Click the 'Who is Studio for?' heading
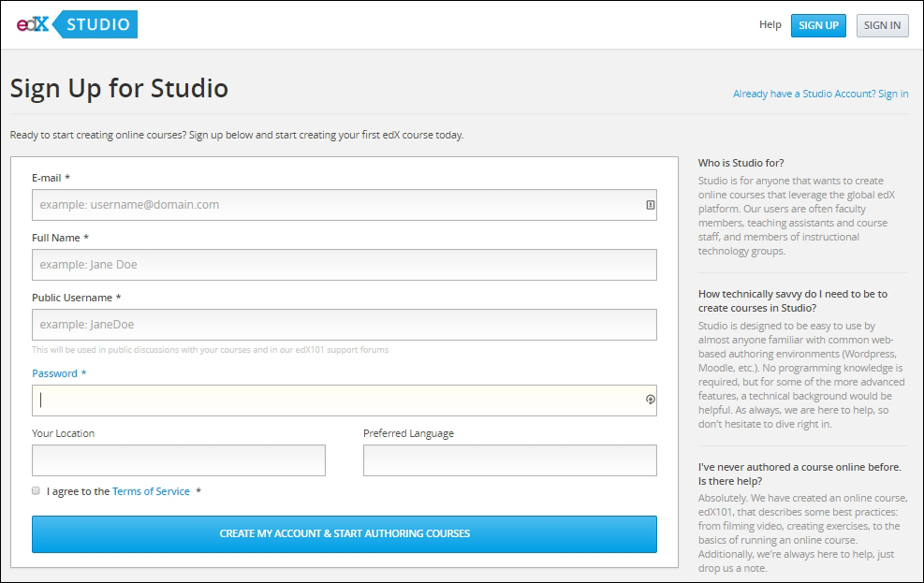 tap(741, 163)
